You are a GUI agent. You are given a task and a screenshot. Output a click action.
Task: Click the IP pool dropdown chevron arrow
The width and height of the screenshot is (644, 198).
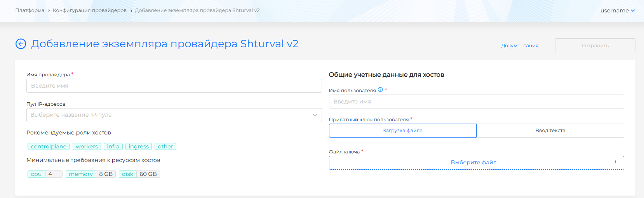[x=315, y=115]
